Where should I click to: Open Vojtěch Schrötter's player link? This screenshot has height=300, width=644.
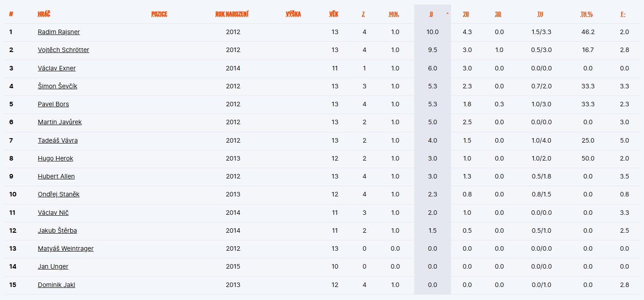[63, 50]
